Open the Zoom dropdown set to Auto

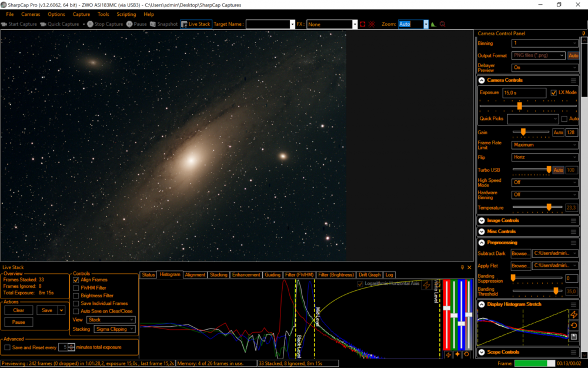(426, 24)
